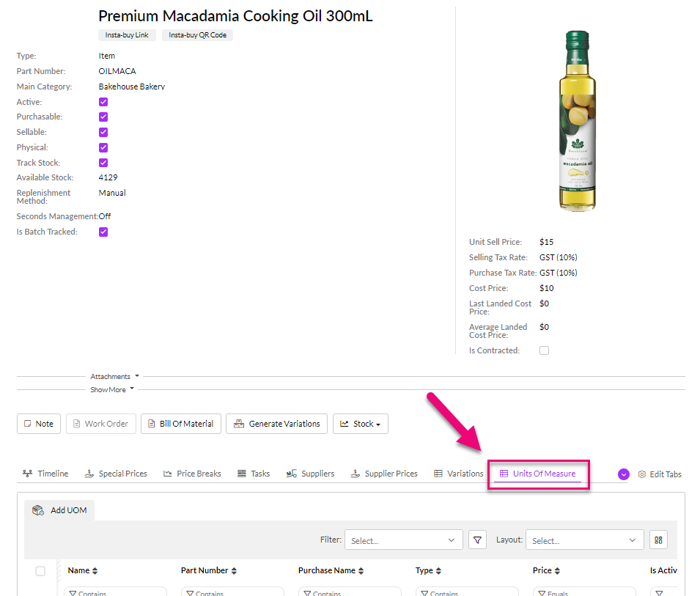Image resolution: width=700 pixels, height=596 pixels.
Task: Switch to the Special Prices tab
Action: 116,474
